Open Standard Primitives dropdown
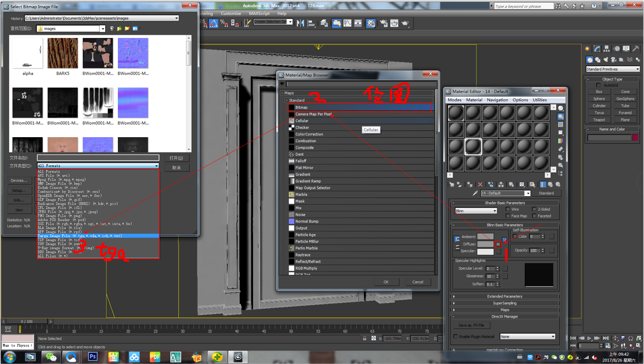Viewport: 644px width, 364px height. point(613,69)
